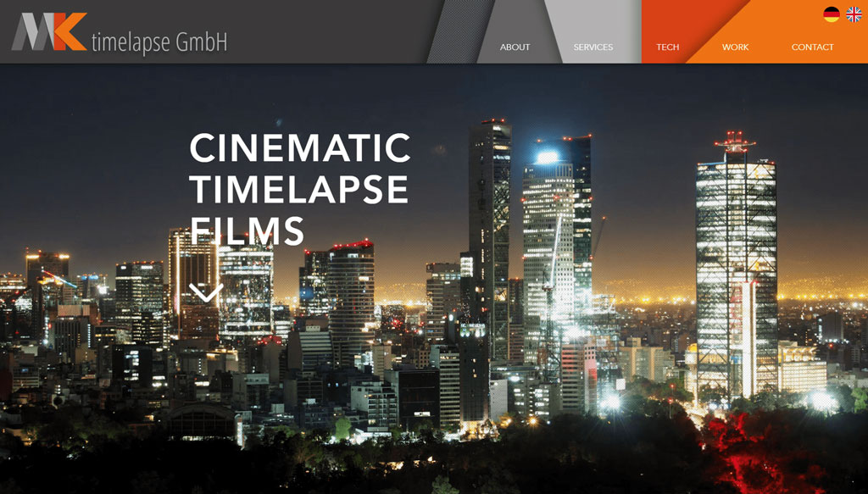868x494 pixels.
Task: Open the WORK menu item
Action: (x=735, y=47)
